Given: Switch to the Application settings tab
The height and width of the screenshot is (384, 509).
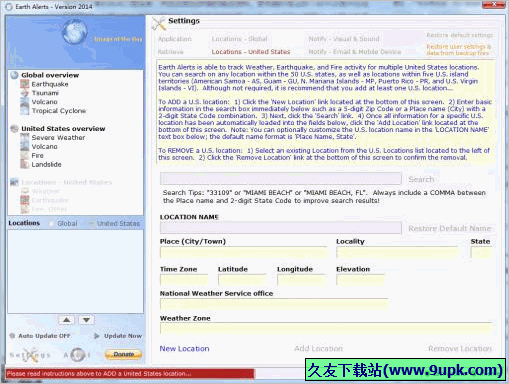Looking at the screenshot, I should [x=175, y=39].
